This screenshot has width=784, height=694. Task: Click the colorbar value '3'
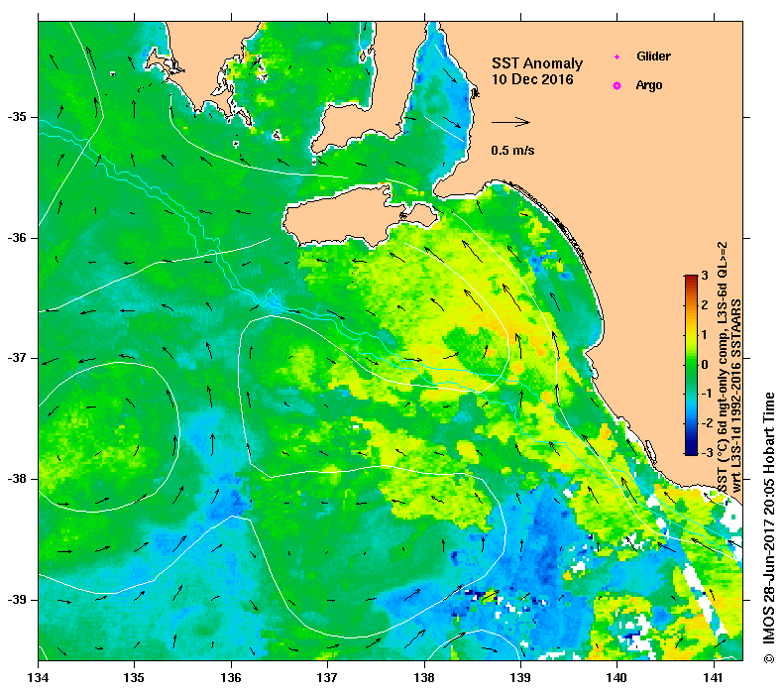pos(705,275)
